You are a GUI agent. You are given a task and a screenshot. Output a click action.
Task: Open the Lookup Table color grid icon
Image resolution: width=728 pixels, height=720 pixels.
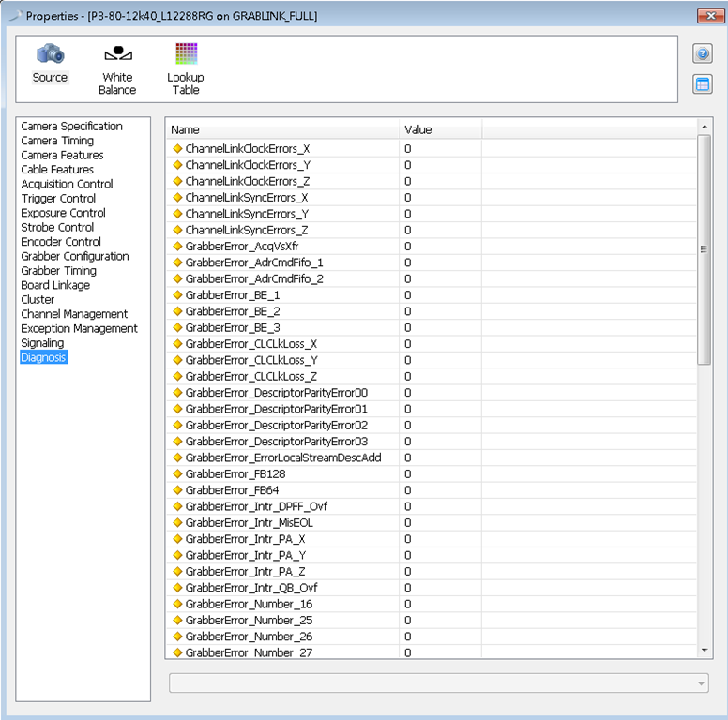[x=186, y=53]
